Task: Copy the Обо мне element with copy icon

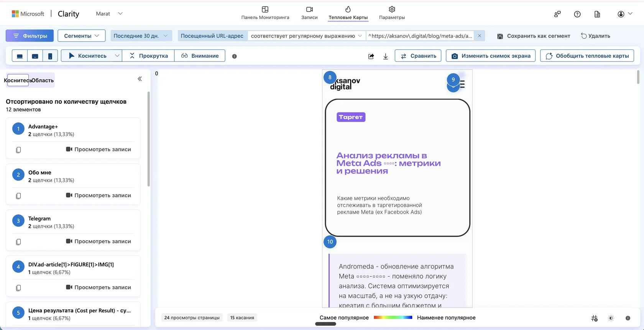Action: coord(18,196)
